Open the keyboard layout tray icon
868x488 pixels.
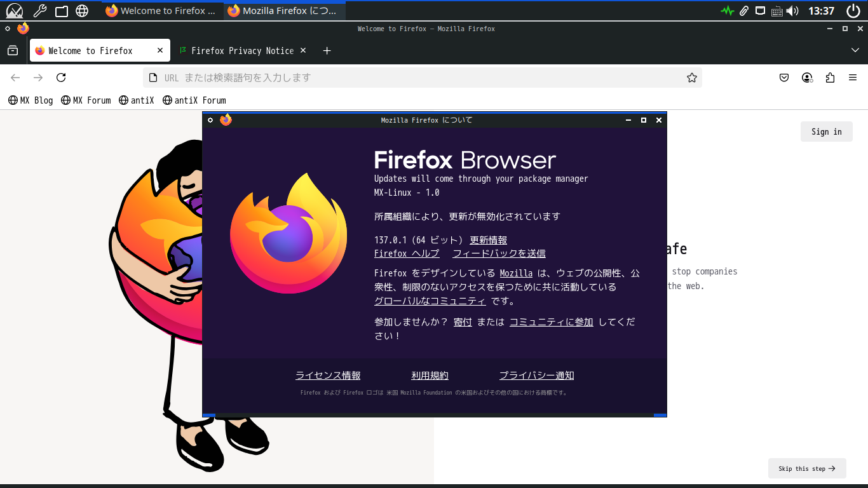point(776,11)
